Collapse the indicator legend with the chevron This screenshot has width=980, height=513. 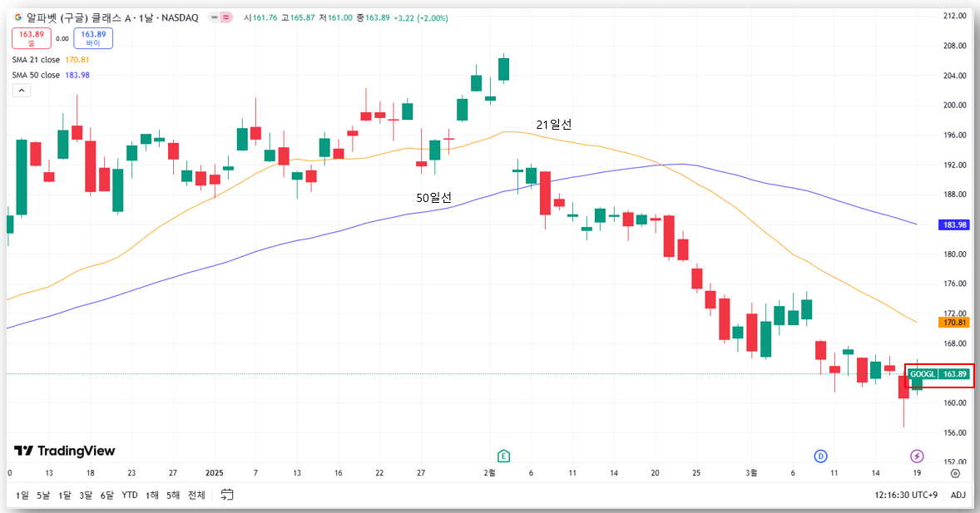pos(22,91)
